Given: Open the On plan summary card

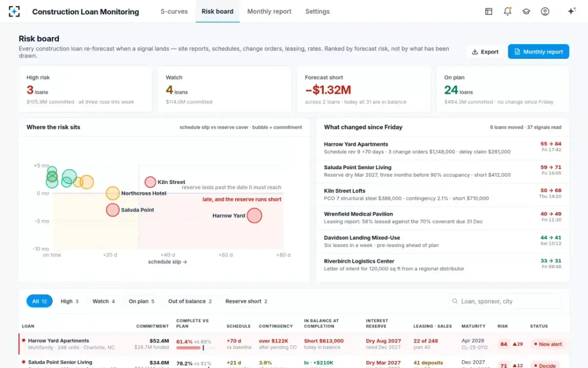Looking at the screenshot, I should click(503, 89).
